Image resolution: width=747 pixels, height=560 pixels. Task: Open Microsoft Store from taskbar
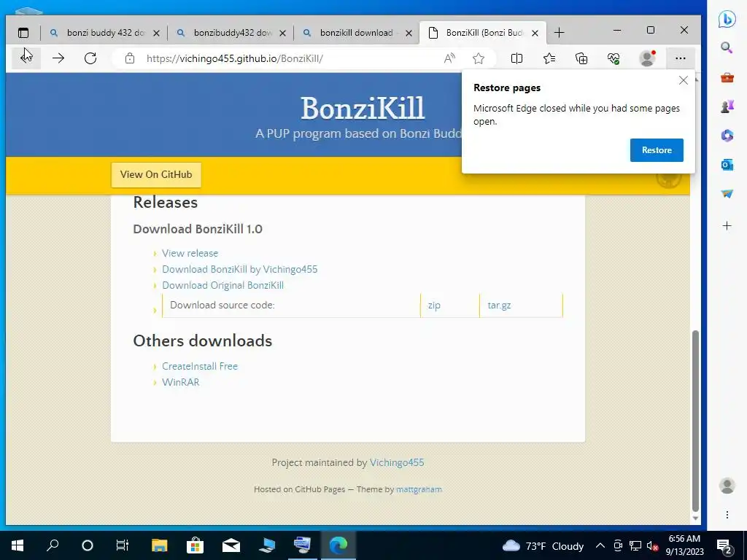click(195, 545)
